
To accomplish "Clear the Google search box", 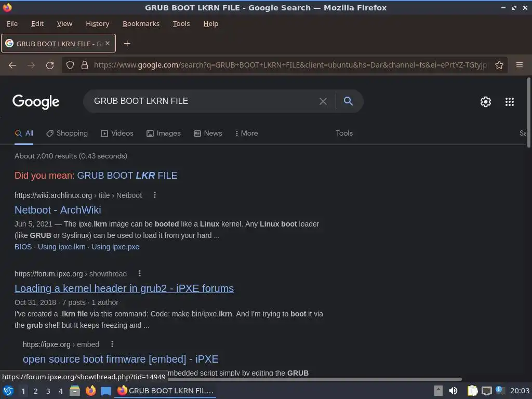I will coord(323,101).
